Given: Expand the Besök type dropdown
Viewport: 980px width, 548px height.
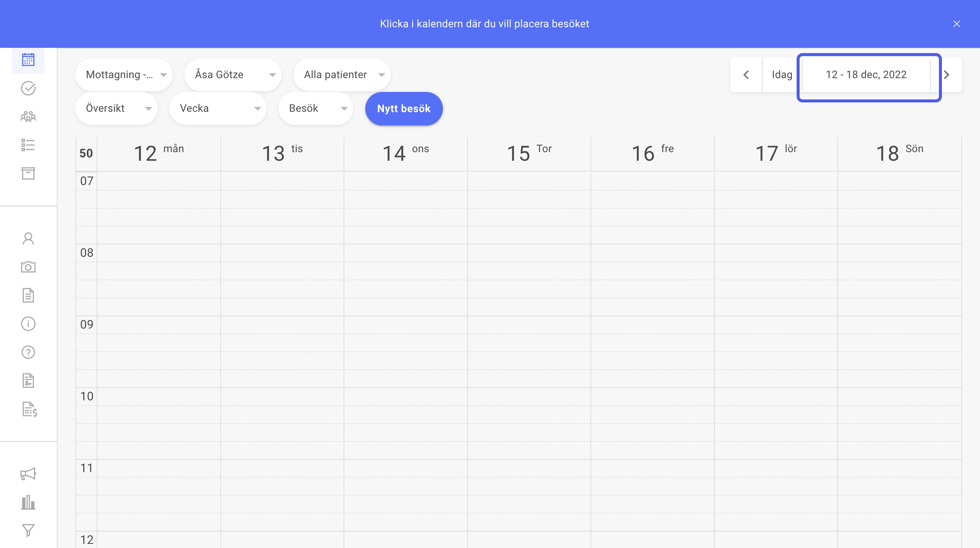Looking at the screenshot, I should [316, 108].
